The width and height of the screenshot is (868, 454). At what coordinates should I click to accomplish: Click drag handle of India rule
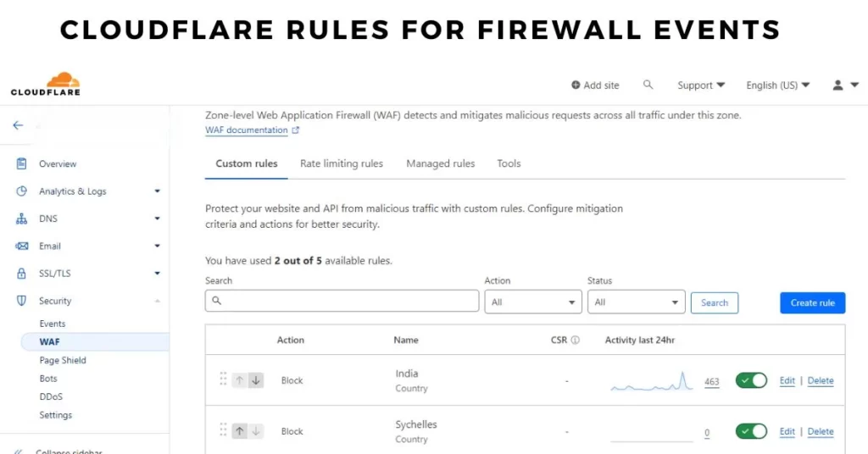tap(223, 379)
